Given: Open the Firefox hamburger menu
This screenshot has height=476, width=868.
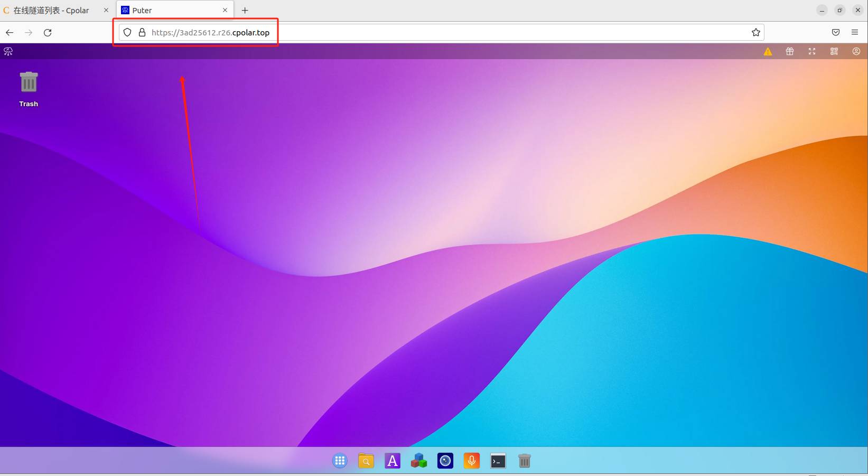Looking at the screenshot, I should [x=855, y=32].
